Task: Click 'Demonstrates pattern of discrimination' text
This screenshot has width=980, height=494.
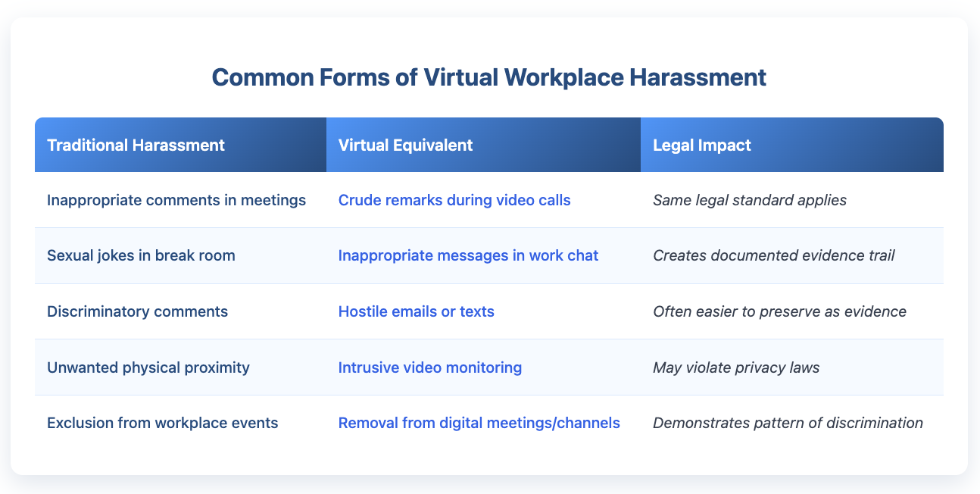Action: click(x=788, y=423)
